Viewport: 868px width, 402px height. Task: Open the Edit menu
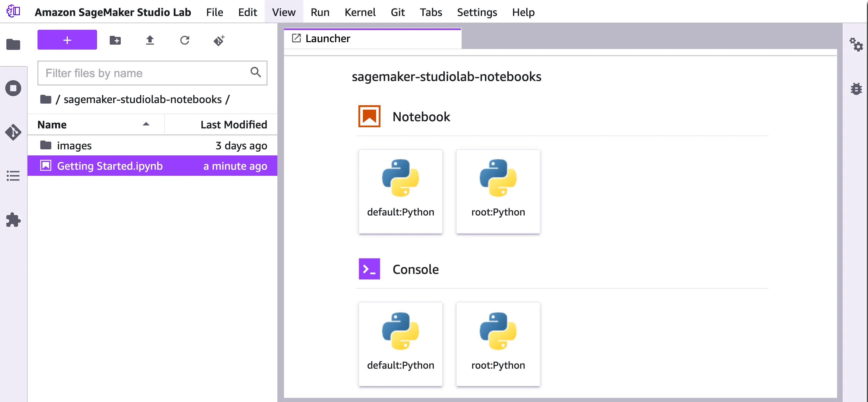coord(248,12)
